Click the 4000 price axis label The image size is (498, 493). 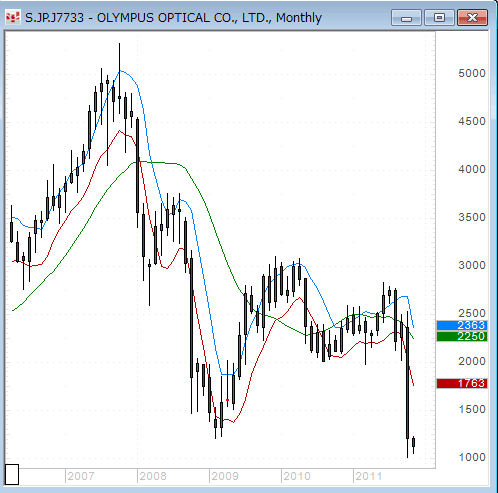click(472, 169)
